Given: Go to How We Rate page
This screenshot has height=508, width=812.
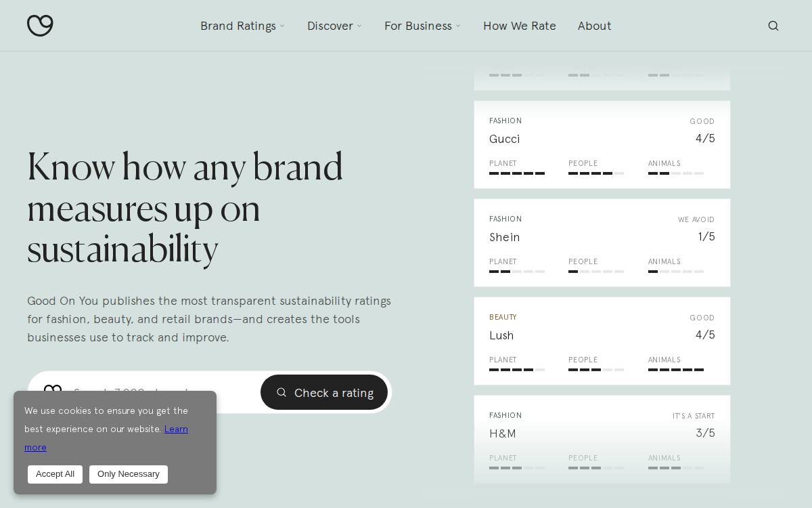Looking at the screenshot, I should [520, 26].
